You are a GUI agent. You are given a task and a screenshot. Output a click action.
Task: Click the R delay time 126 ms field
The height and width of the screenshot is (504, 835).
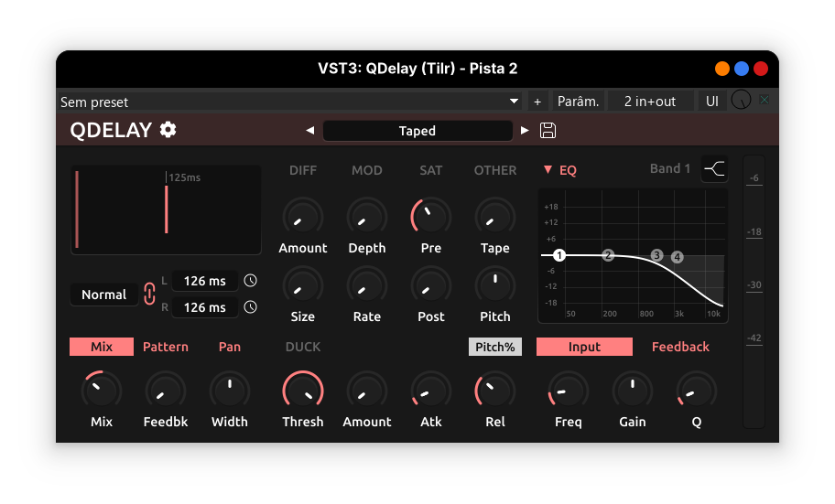pyautogui.click(x=204, y=307)
